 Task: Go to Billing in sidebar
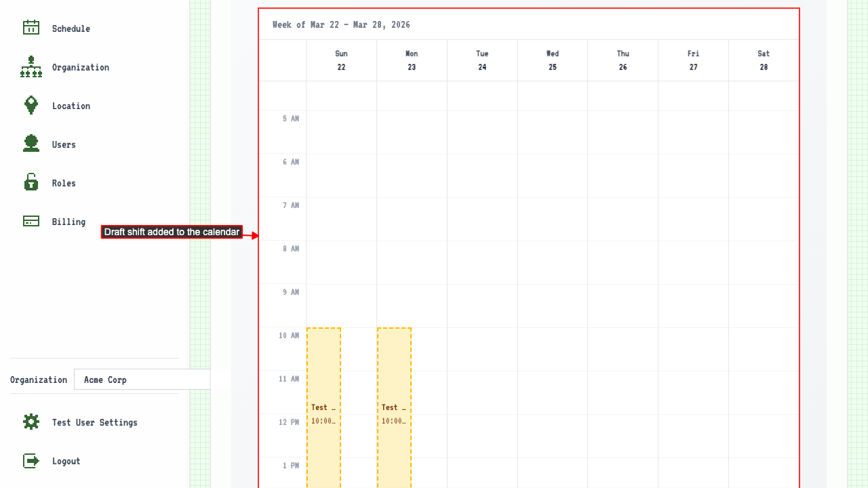[68, 222]
